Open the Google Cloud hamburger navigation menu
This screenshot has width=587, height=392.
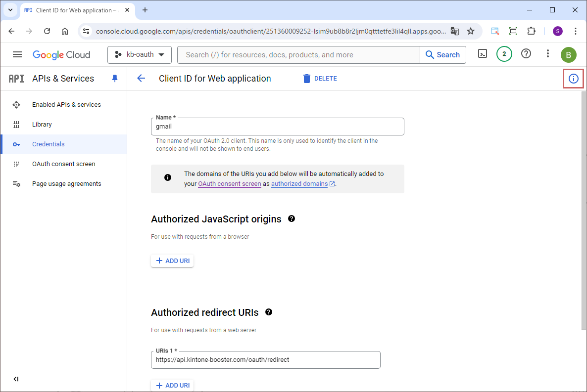tap(17, 55)
